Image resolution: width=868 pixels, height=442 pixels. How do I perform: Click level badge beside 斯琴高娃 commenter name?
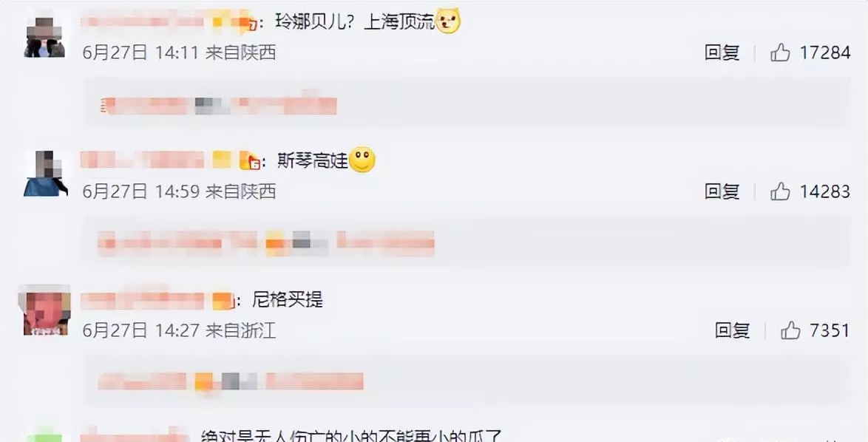coord(250,161)
